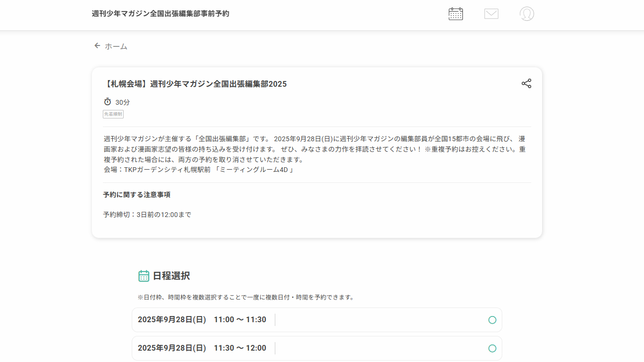Image resolution: width=644 pixels, height=362 pixels.
Task: Click the share icon on the event card
Action: coord(526,83)
